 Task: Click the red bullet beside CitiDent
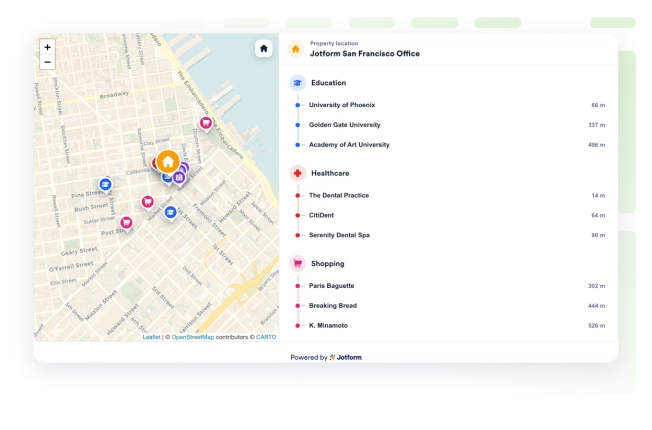[298, 215]
